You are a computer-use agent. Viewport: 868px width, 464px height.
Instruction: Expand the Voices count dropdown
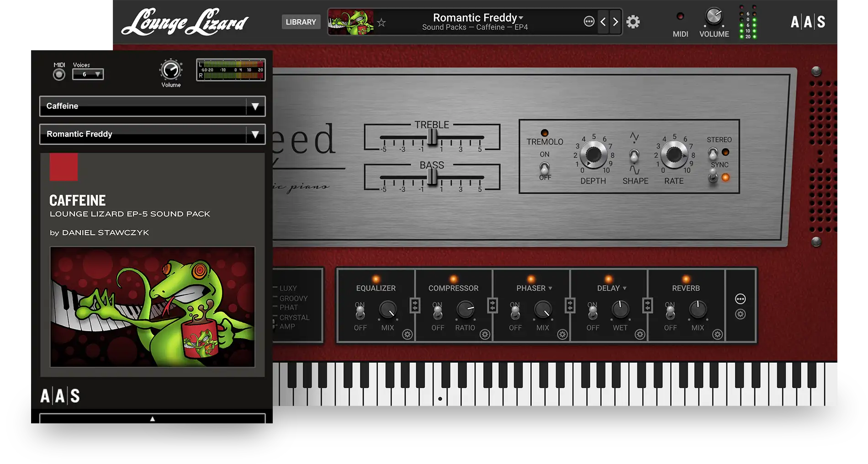pos(88,74)
